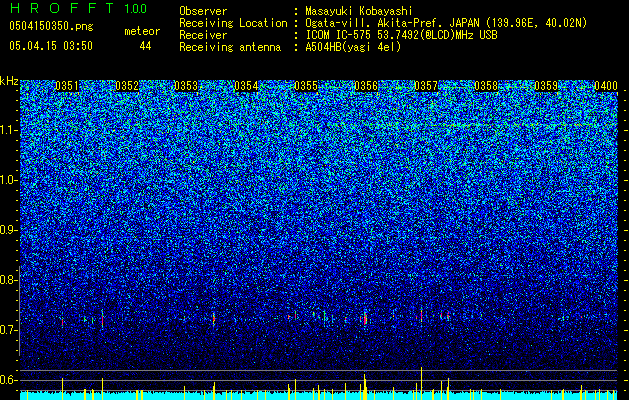Click the meteor label
This screenshot has height=400, width=629.
point(142,31)
